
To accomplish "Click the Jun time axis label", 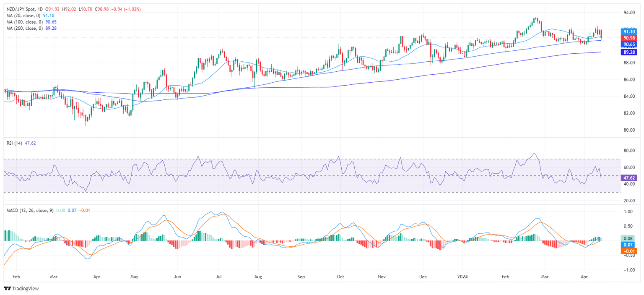I will click(x=177, y=277).
